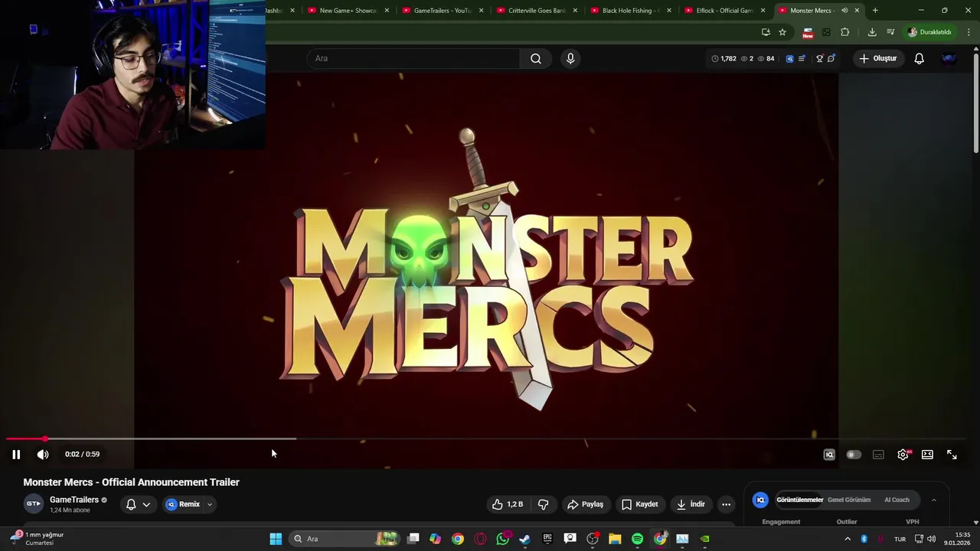Collapse the vidIQ panel chevron

click(933, 500)
